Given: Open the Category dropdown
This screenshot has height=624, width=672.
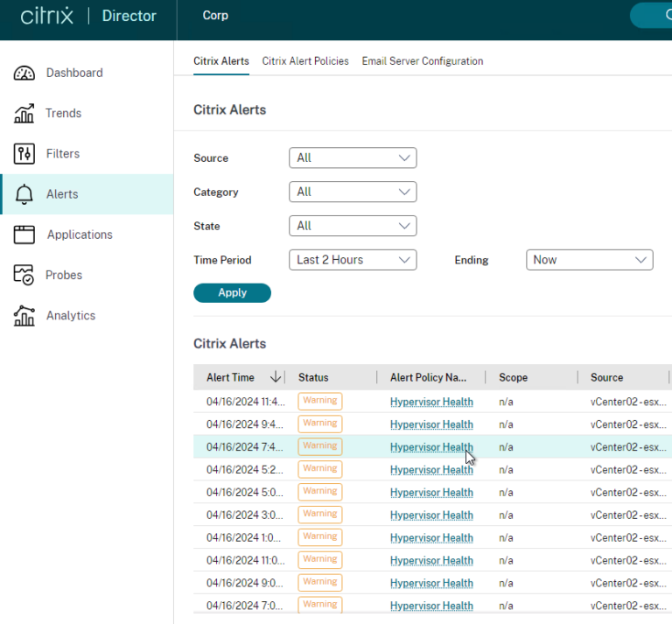Looking at the screenshot, I should coord(353,192).
